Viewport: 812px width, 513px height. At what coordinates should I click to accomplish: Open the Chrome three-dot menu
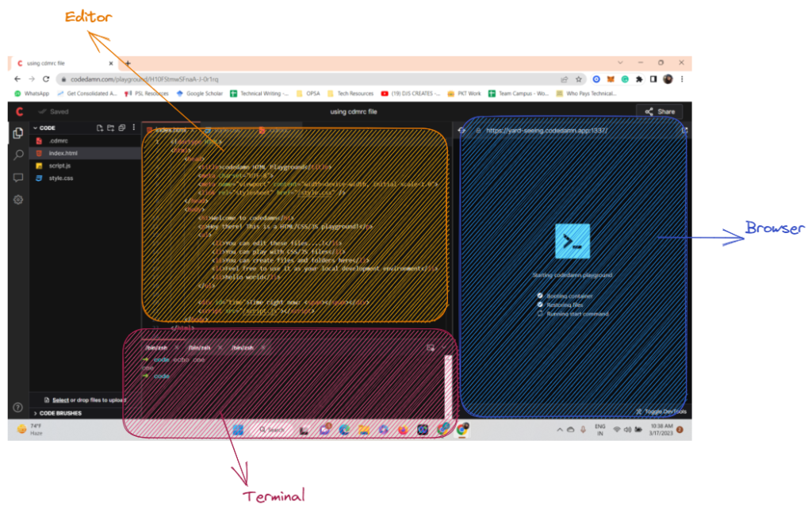point(682,79)
